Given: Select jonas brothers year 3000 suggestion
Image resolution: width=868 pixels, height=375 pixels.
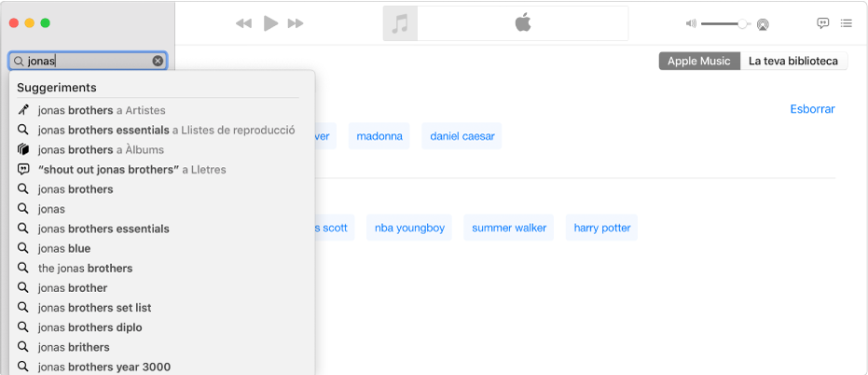Looking at the screenshot, I should point(104,367).
